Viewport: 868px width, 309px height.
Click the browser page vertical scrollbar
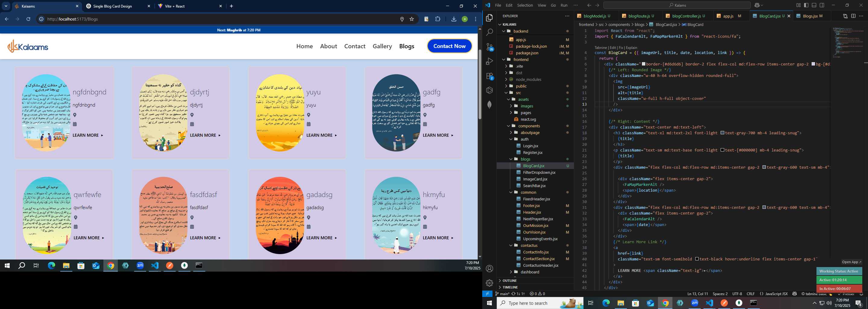click(x=480, y=84)
